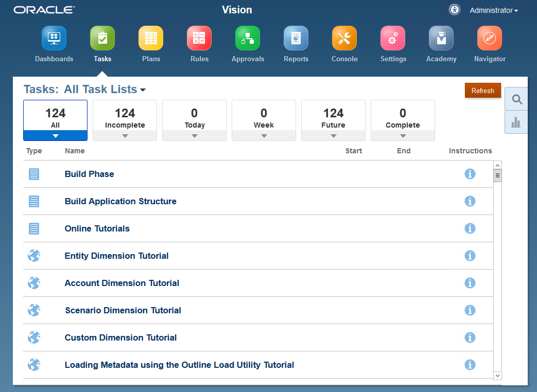The height and width of the screenshot is (392, 537).
Task: Show instructions for Custom Dimension Tutorial
Action: click(x=470, y=337)
